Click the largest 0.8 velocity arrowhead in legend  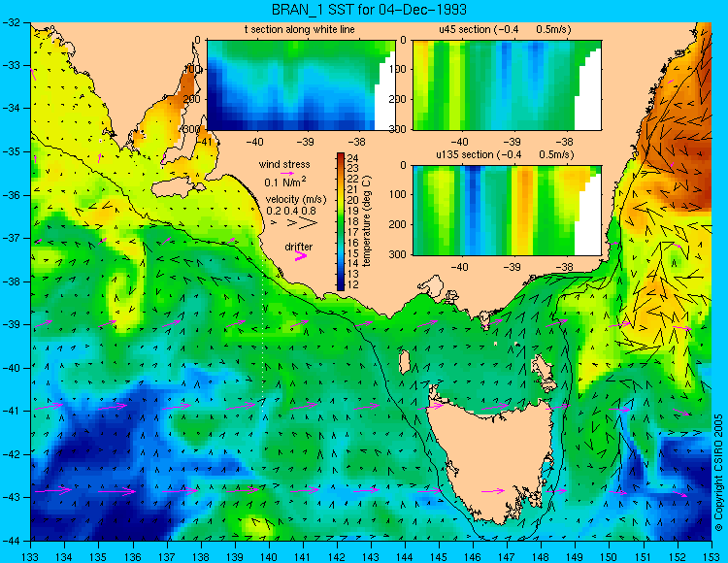308,223
